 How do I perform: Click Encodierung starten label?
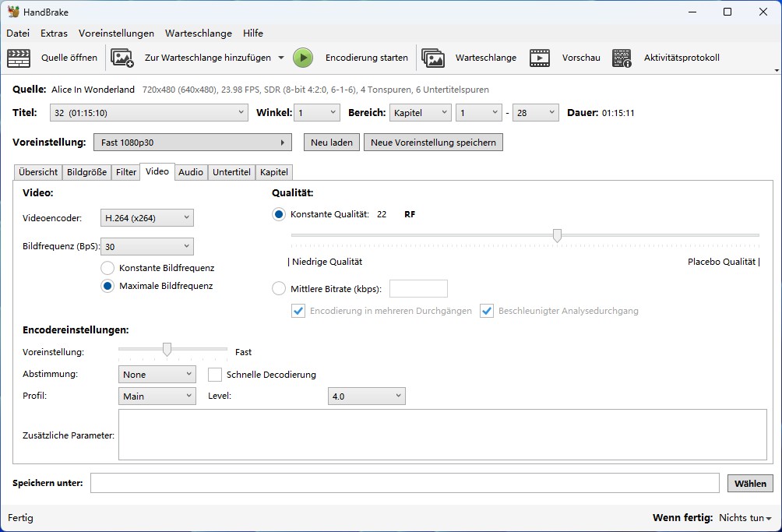click(x=367, y=58)
